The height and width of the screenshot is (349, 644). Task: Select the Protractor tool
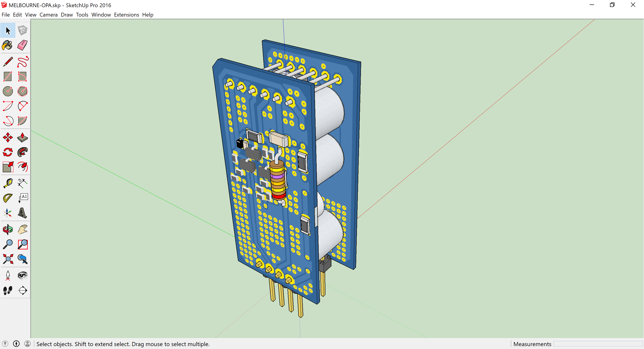tap(8, 198)
